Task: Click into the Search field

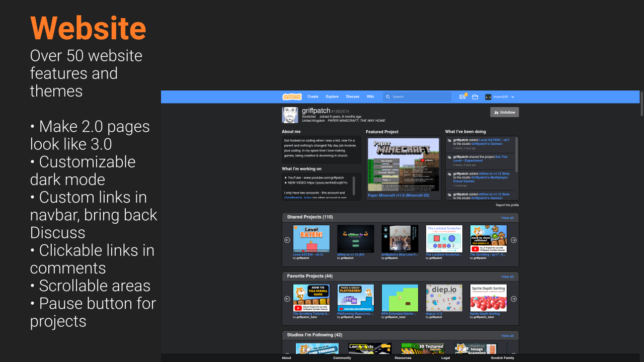Action: 417,97
